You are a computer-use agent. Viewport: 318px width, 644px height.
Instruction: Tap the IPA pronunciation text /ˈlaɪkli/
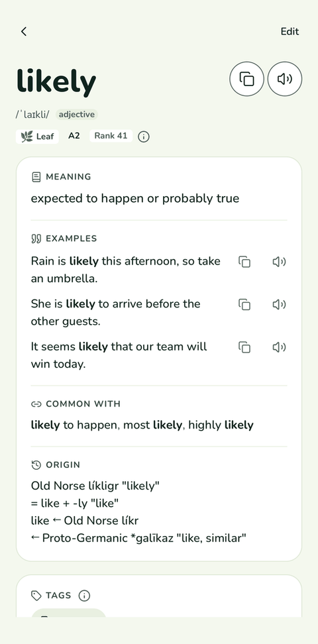(x=32, y=115)
